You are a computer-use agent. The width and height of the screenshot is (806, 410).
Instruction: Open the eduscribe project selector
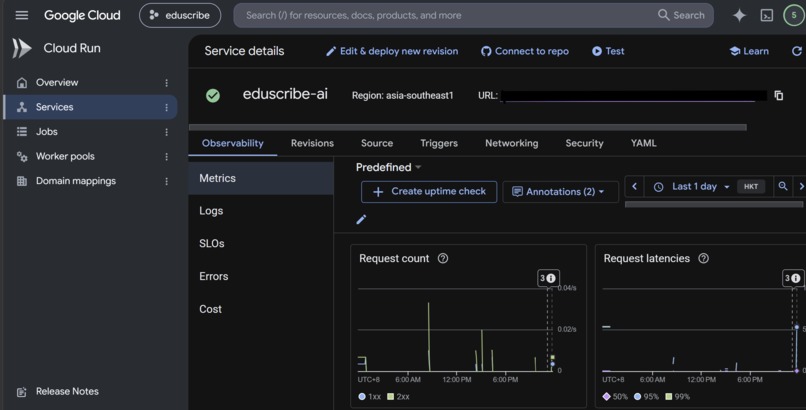180,15
